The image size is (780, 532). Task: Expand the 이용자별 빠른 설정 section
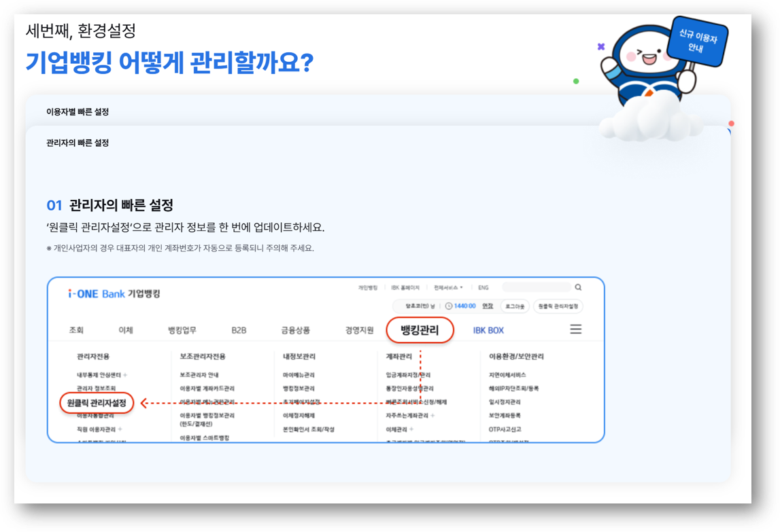(x=78, y=112)
